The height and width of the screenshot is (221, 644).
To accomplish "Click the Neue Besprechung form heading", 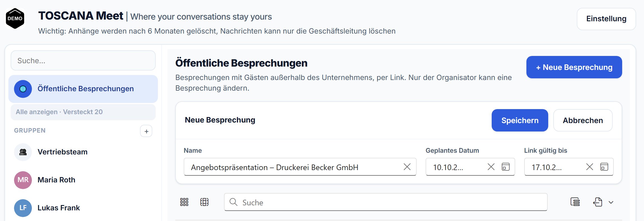I will click(220, 120).
